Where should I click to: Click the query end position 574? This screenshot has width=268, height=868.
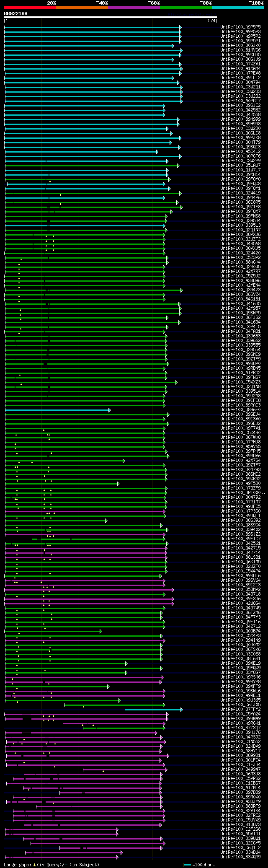pos(211,21)
